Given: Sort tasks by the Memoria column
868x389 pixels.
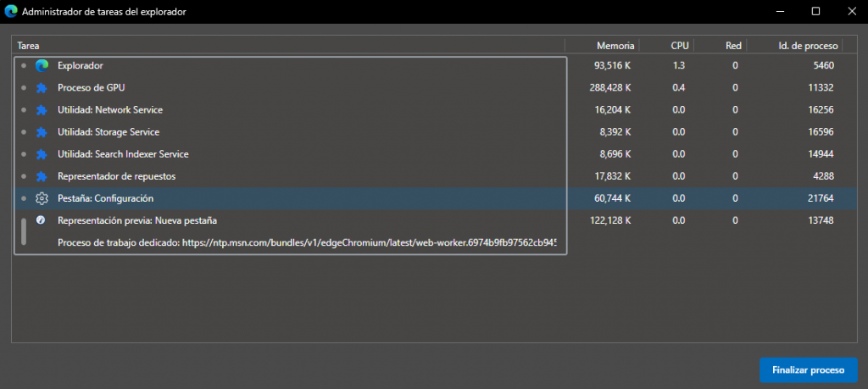Looking at the screenshot, I should pyautogui.click(x=614, y=45).
